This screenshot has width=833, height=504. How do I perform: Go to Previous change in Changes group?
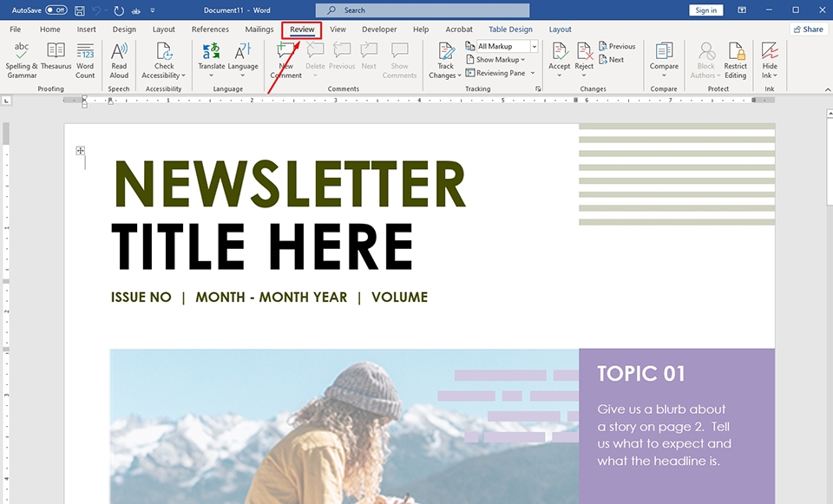(617, 46)
